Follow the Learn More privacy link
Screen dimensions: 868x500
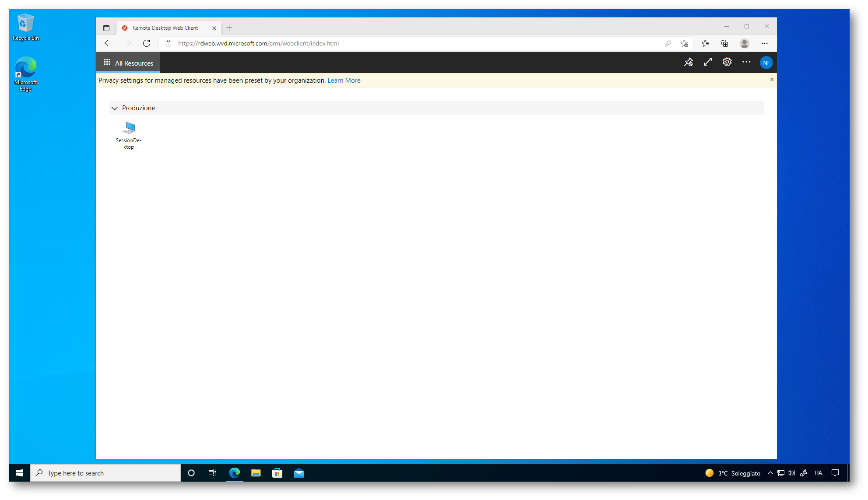point(344,80)
